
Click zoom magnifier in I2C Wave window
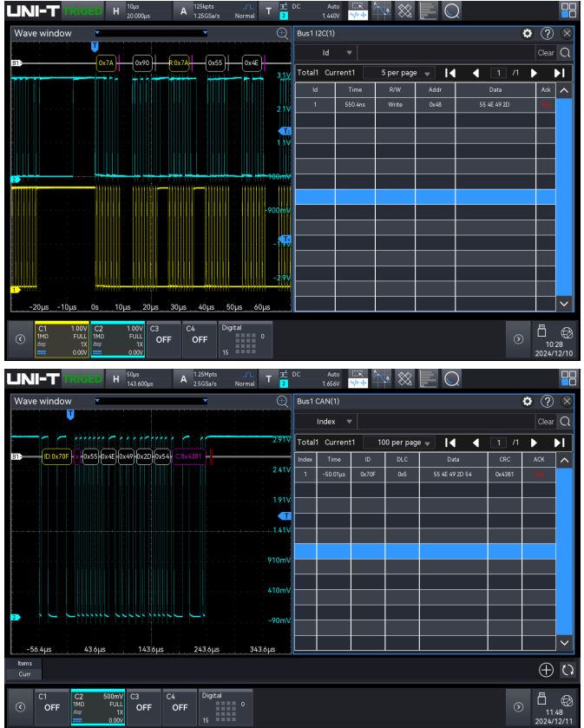coord(282,33)
